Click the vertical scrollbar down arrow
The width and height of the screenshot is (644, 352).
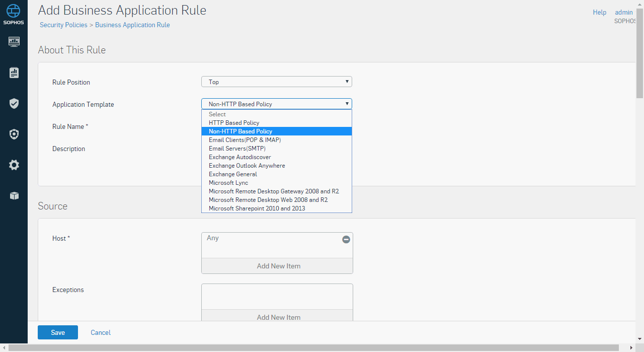(640, 339)
